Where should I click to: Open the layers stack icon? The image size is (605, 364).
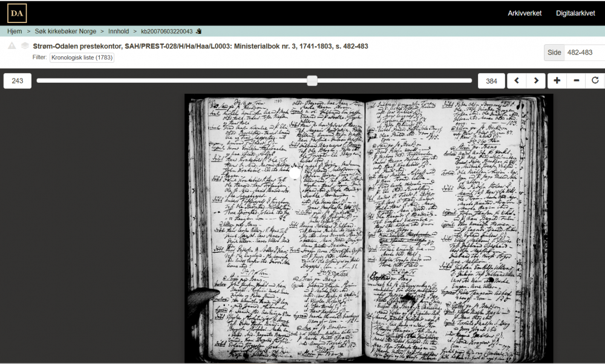(x=25, y=46)
